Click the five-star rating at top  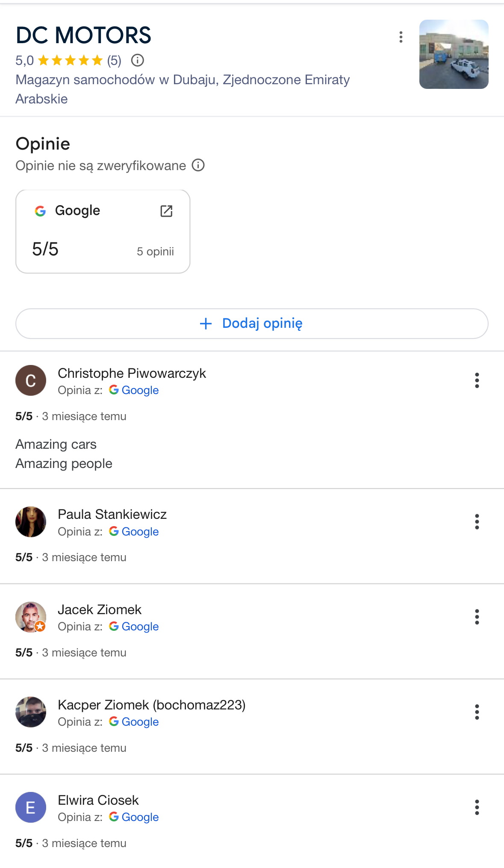coord(70,61)
